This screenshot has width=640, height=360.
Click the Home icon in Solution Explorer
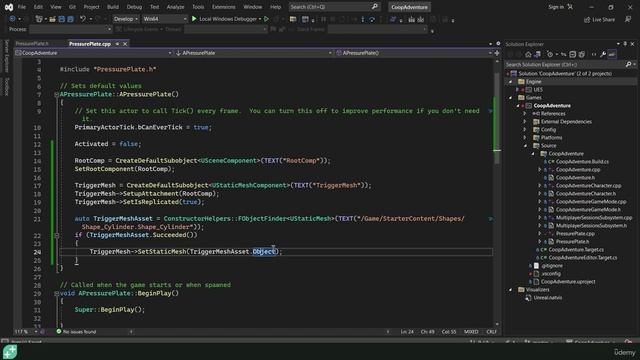528,54
